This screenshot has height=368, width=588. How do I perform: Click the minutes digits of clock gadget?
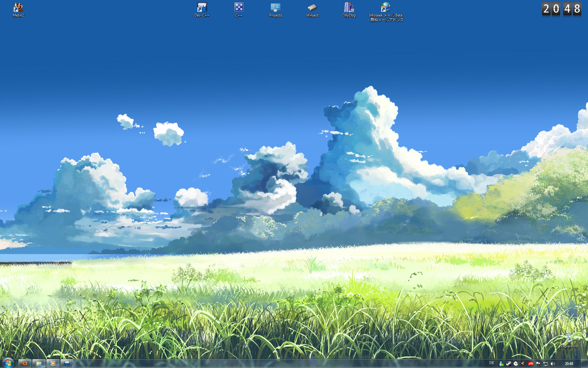572,9
